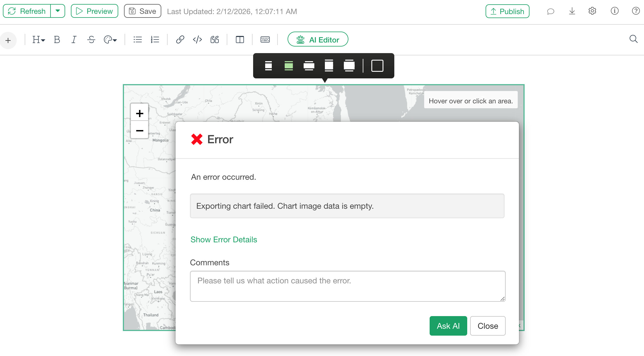The height and width of the screenshot is (356, 644).
Task: Insert a numbered list
Action: [x=155, y=40]
